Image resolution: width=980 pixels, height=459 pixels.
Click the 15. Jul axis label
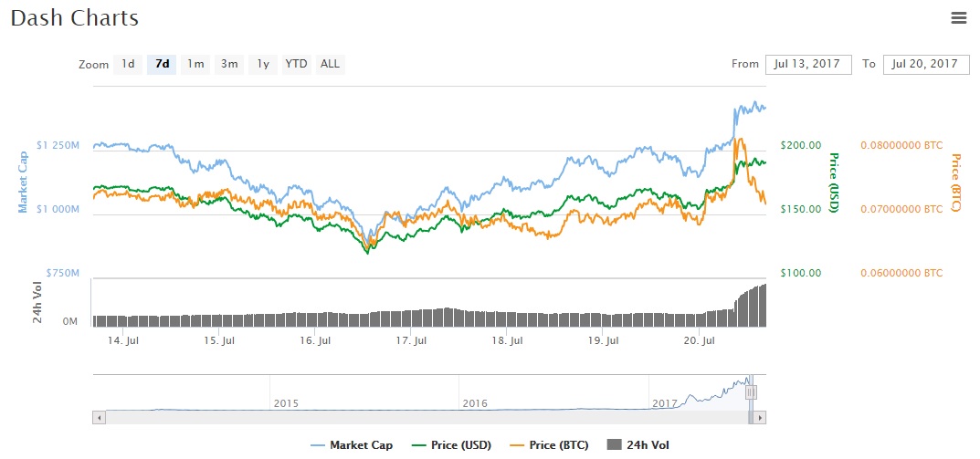coord(219,341)
